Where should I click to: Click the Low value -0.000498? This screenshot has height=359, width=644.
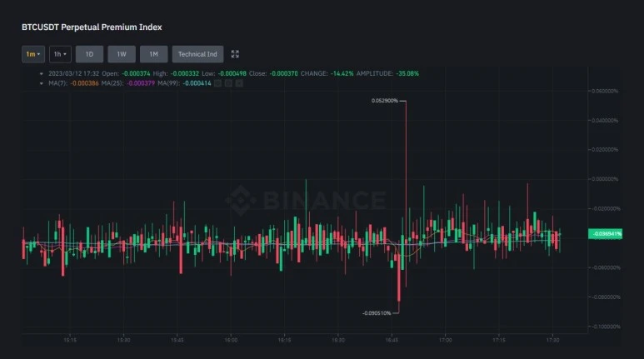click(x=232, y=73)
